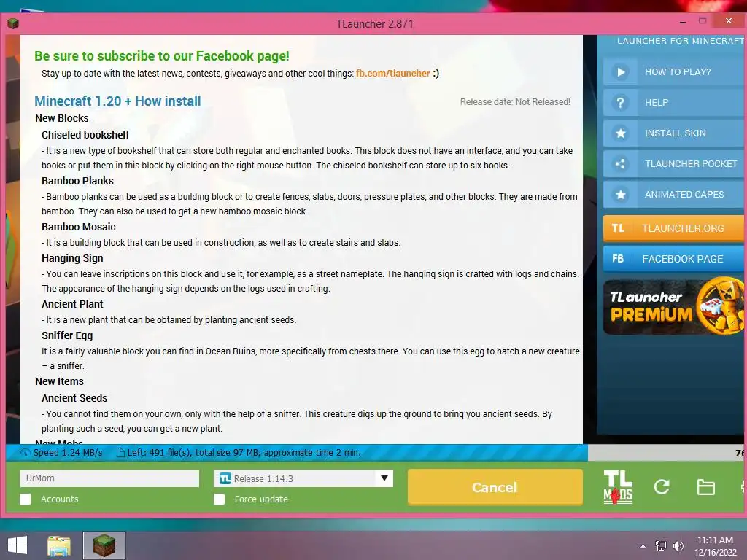Viewport: 747px width, 560px height.
Task: Click the network icon in the tray
Action: pos(661,545)
